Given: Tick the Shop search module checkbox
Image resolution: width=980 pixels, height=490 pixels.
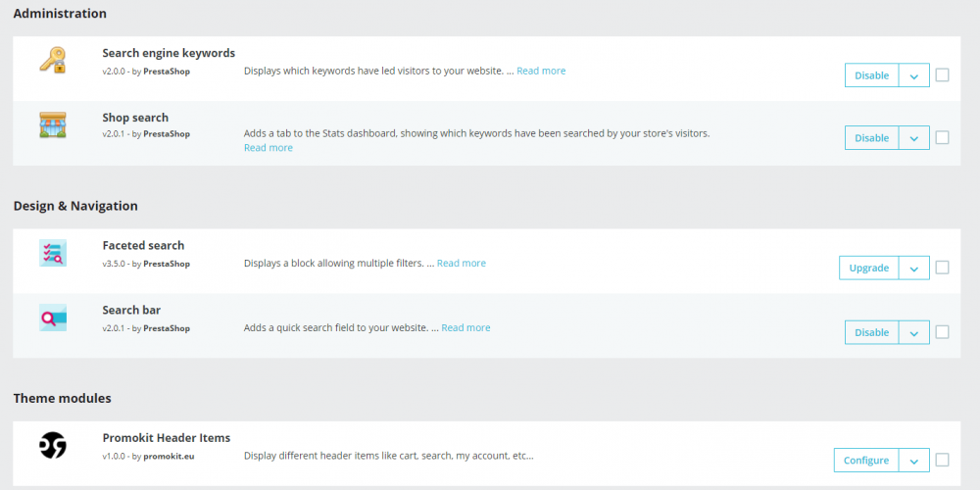Looking at the screenshot, I should [942, 137].
